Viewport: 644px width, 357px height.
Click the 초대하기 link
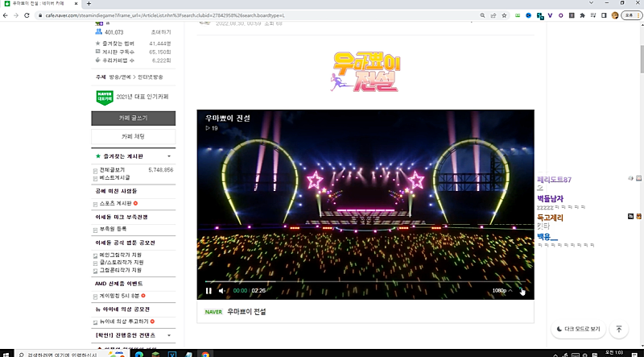(161, 32)
